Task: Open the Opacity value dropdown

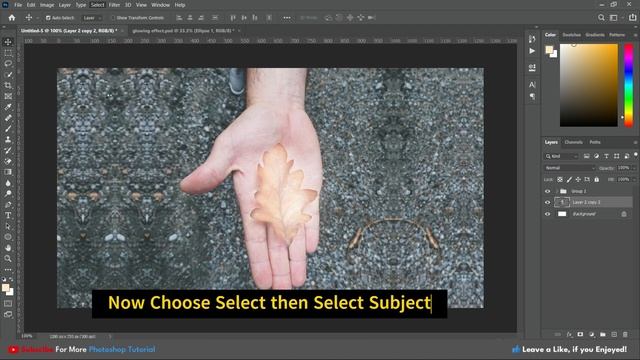Action: [x=633, y=168]
